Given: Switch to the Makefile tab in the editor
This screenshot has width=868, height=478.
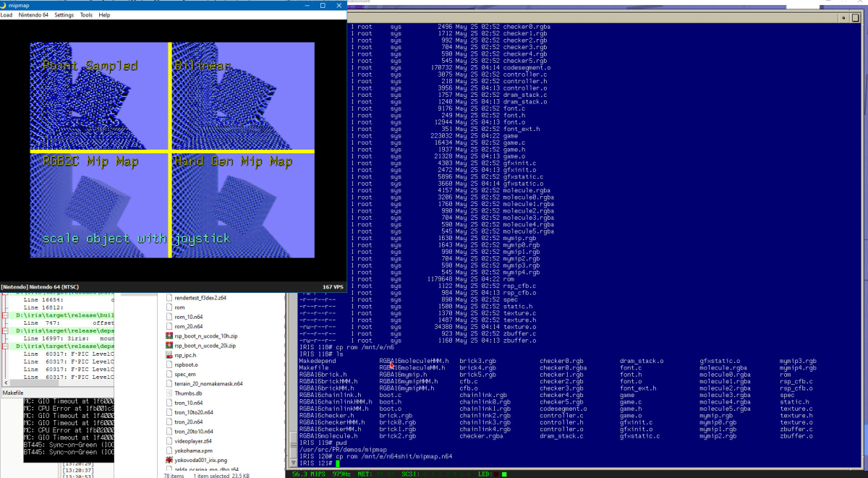Looking at the screenshot, I should pos(14,393).
